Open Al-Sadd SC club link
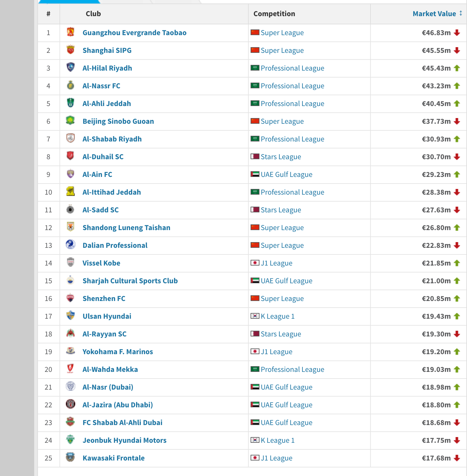 tap(101, 210)
